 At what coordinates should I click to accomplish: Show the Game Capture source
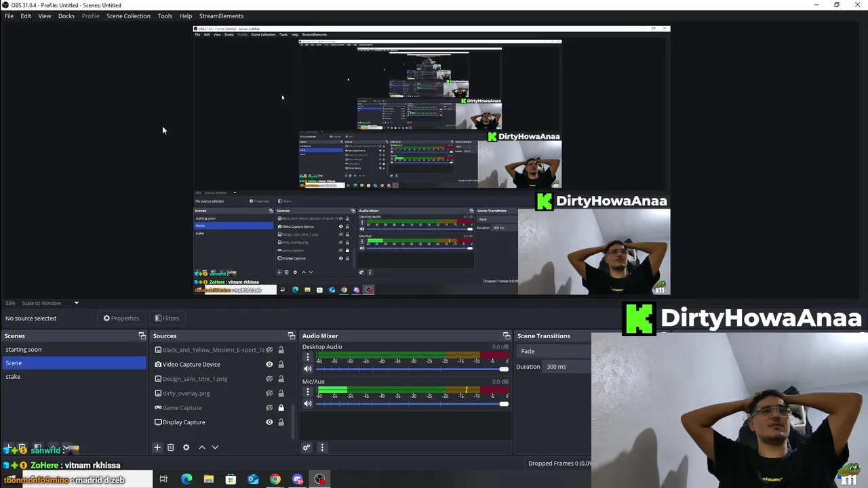[269, 407]
